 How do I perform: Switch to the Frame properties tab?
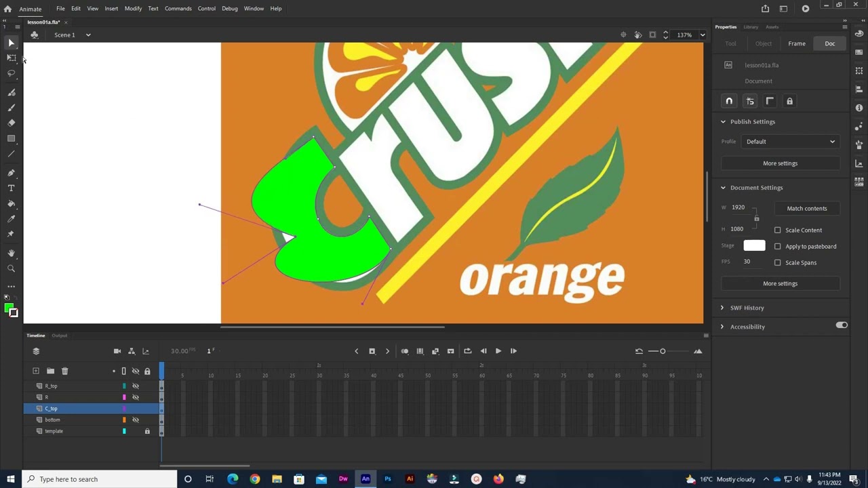point(797,43)
